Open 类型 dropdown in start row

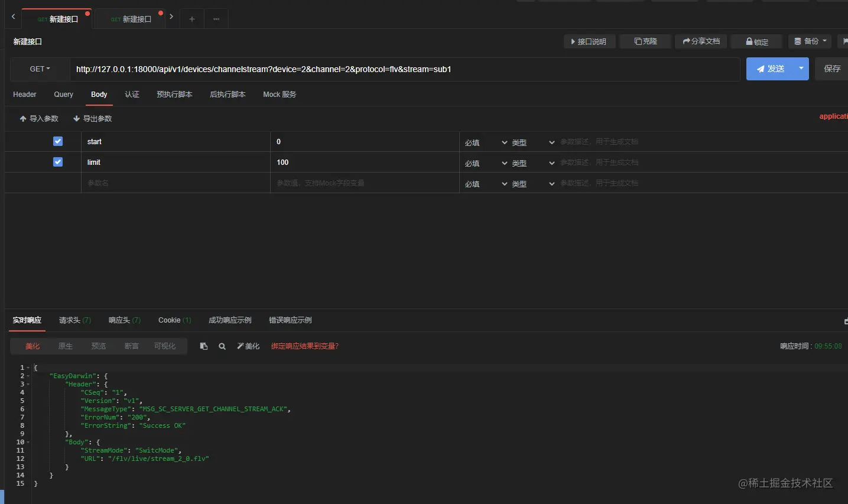click(x=533, y=142)
